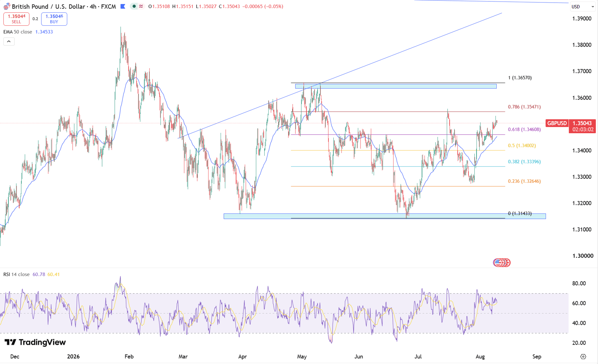Click the Fibonacci label 0.236 (1.32646)

pyautogui.click(x=524, y=181)
